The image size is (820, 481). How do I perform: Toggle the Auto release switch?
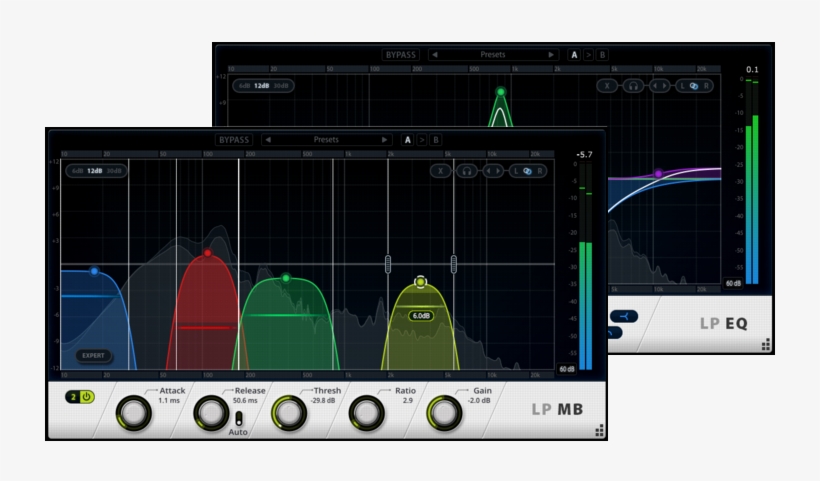(x=239, y=419)
